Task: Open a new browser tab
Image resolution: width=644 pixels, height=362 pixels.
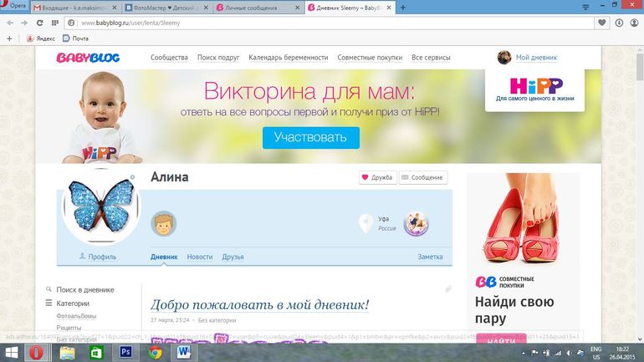Action: click(403, 8)
